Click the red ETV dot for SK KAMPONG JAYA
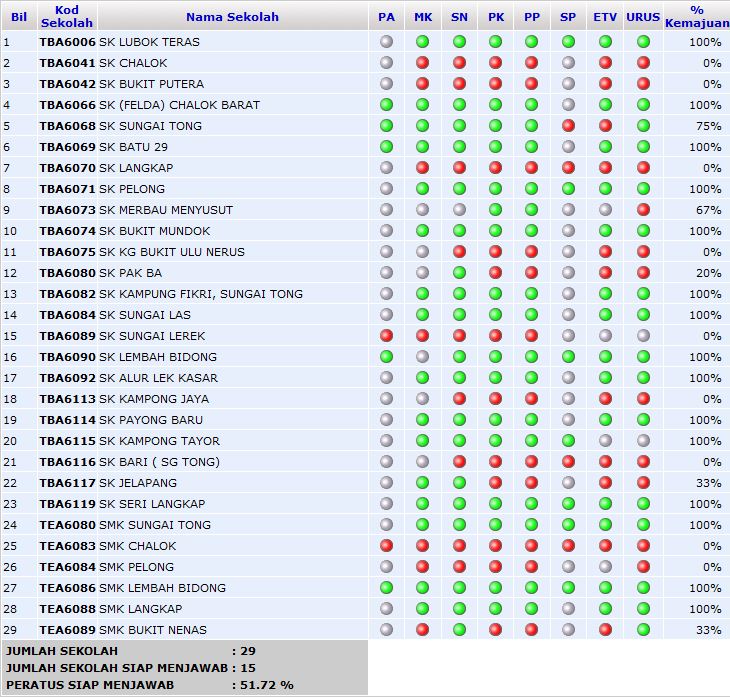 point(605,399)
